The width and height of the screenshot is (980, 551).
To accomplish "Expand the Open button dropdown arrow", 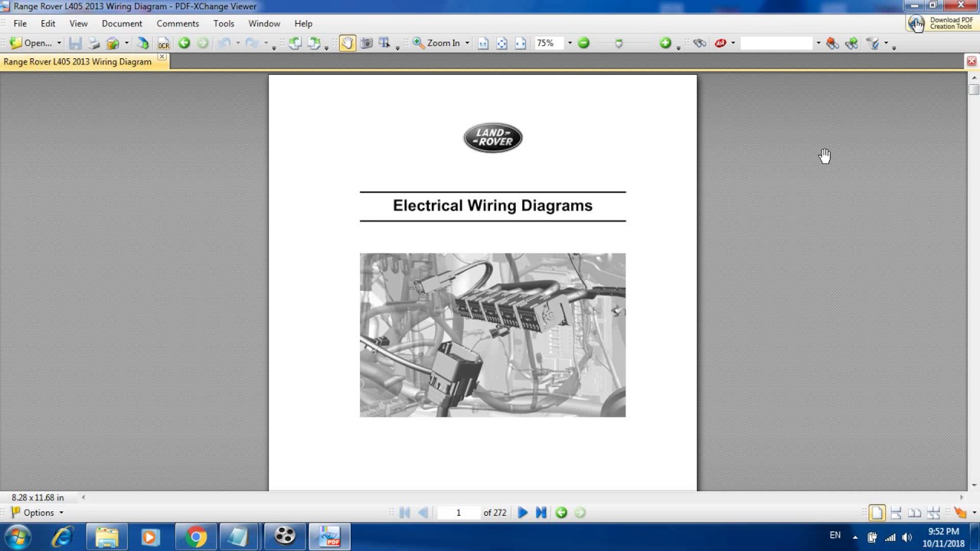I will [59, 43].
